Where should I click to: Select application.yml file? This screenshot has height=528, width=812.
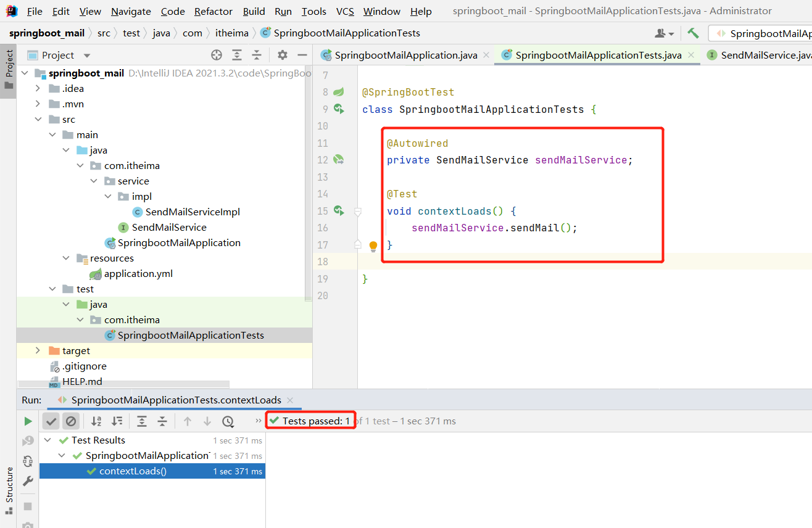tap(138, 273)
